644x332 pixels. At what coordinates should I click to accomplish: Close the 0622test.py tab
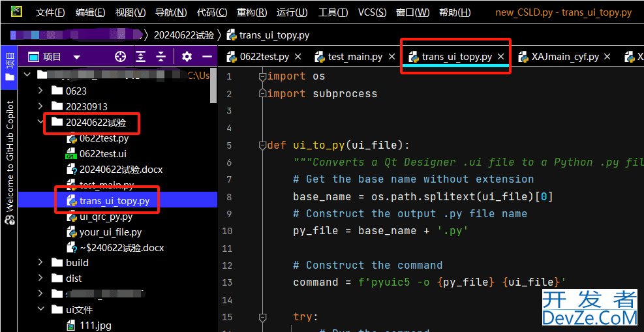pyautogui.click(x=298, y=57)
